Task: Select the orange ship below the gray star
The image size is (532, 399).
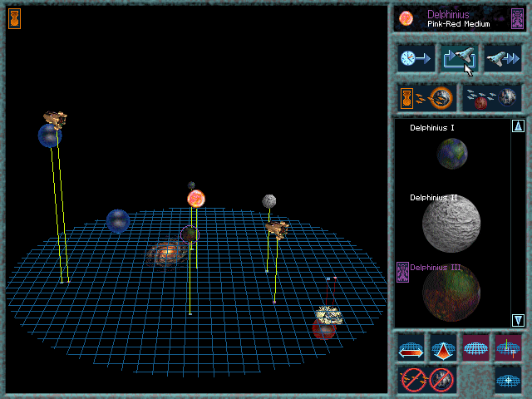Action: (277, 230)
